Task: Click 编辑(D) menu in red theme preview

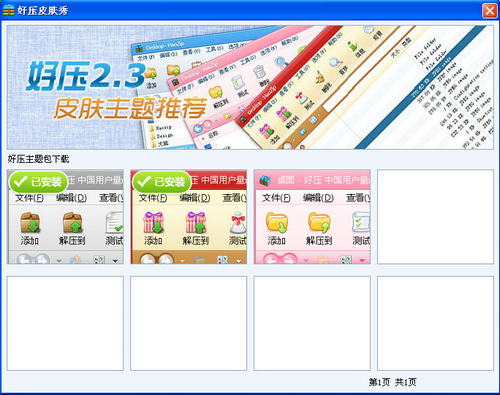Action: 195,198
